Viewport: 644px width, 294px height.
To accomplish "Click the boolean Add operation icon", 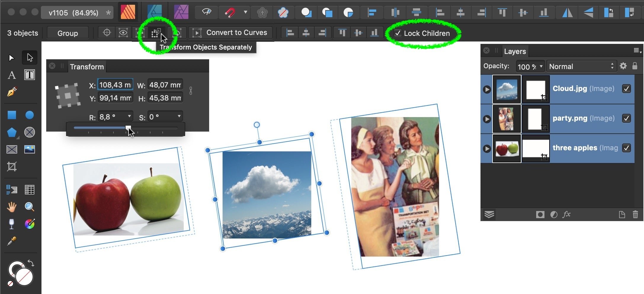I will pyautogui.click(x=306, y=12).
